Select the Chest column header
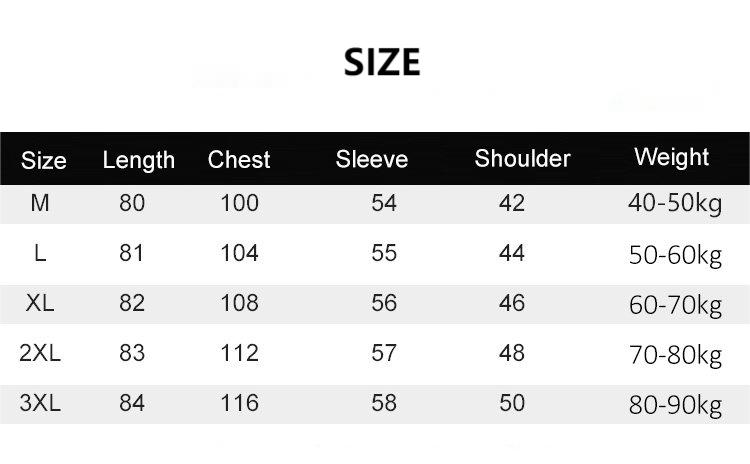750x464 pixels. coord(239,159)
